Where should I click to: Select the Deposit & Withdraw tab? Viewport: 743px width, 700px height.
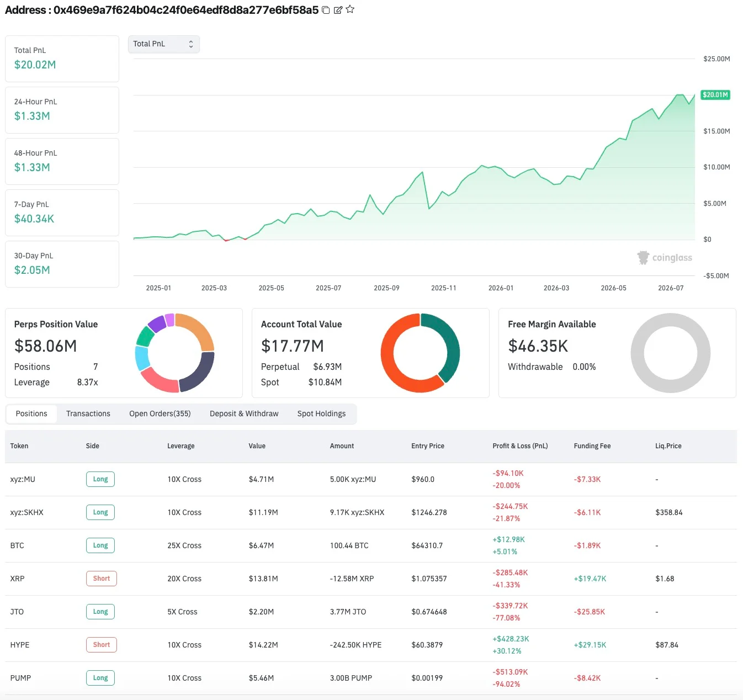click(244, 413)
